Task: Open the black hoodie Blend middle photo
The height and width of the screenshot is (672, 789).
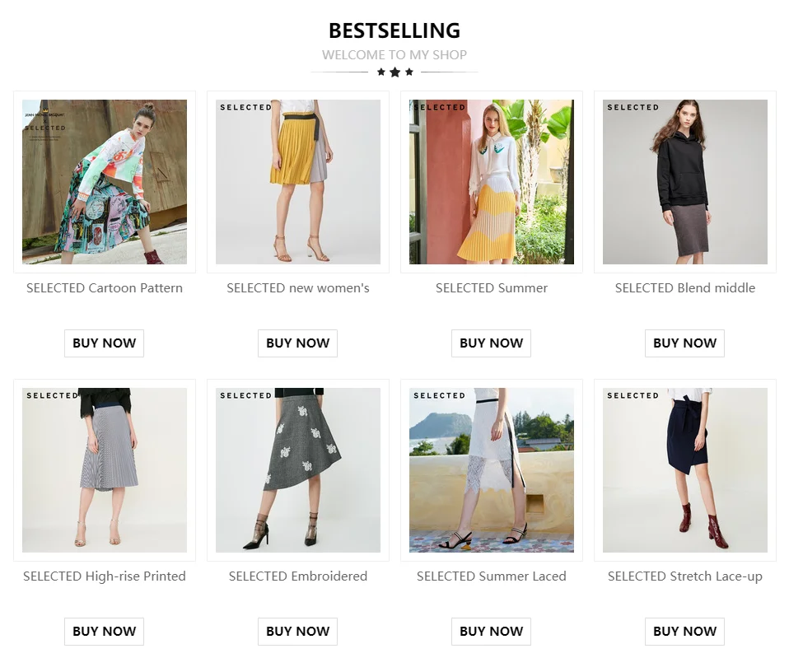Action: 685,181
